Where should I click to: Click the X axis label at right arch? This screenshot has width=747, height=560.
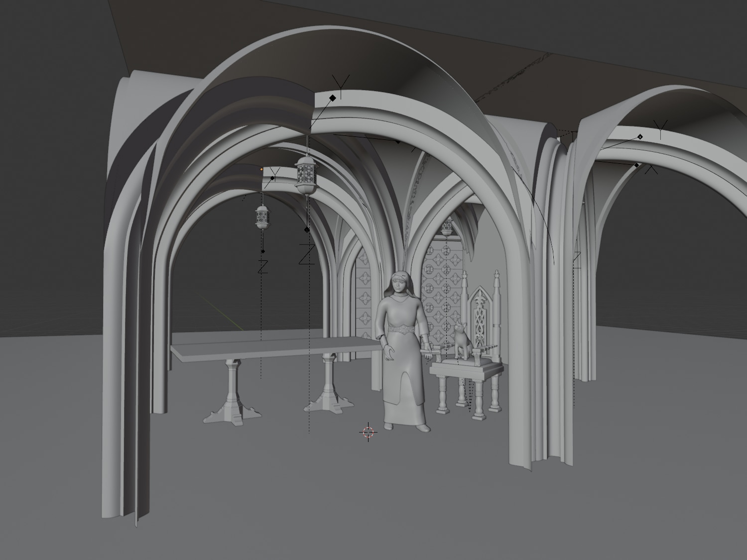pos(651,170)
